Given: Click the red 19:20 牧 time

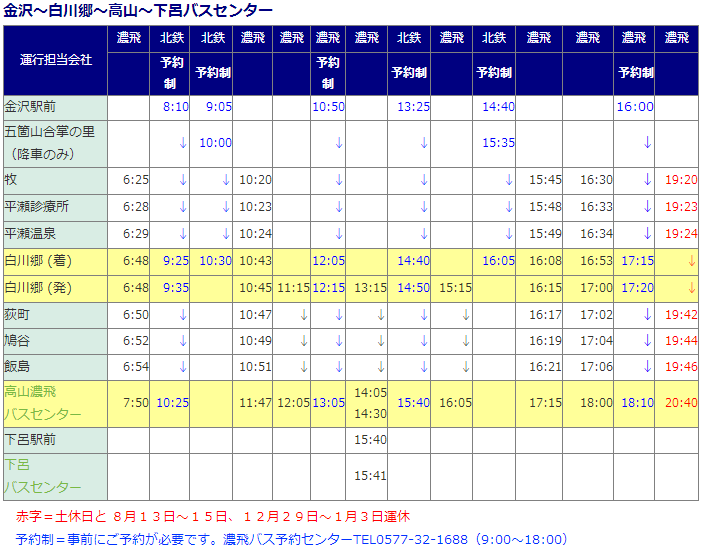Looking at the screenshot, I should (681, 180).
